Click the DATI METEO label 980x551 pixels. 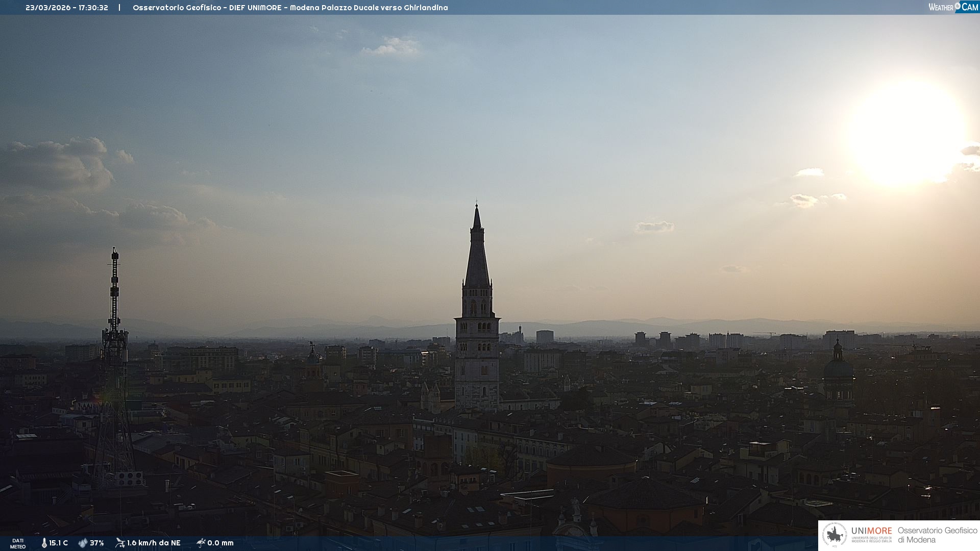(x=18, y=543)
